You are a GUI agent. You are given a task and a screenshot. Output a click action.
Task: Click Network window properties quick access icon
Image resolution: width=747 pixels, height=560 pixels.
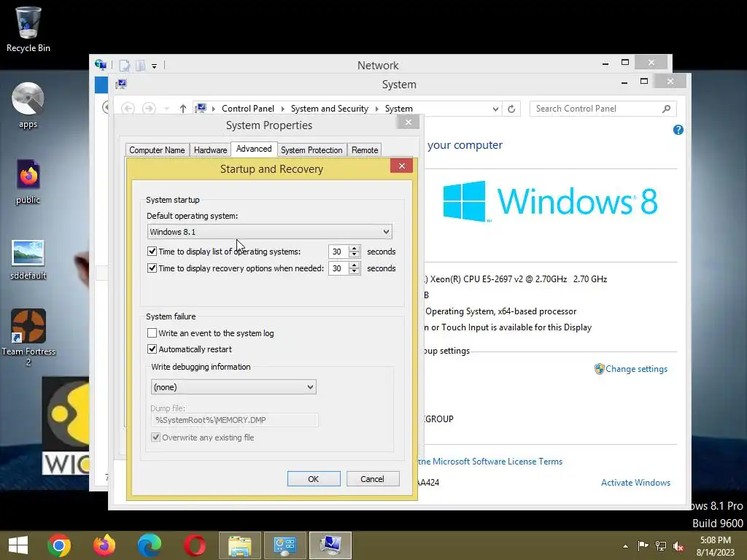(124, 65)
